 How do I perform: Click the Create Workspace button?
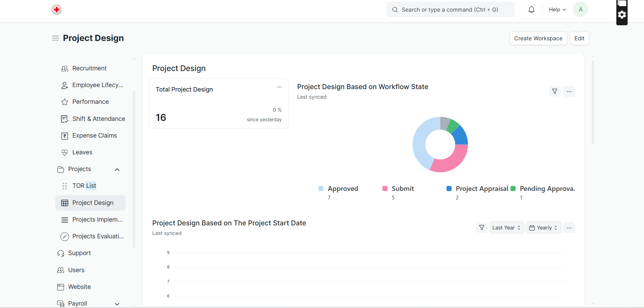click(538, 38)
